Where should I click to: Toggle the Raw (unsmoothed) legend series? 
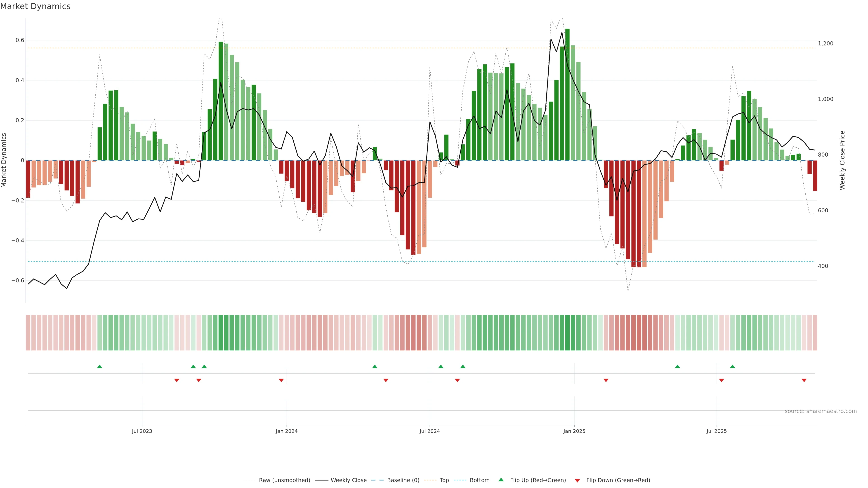[x=284, y=480]
